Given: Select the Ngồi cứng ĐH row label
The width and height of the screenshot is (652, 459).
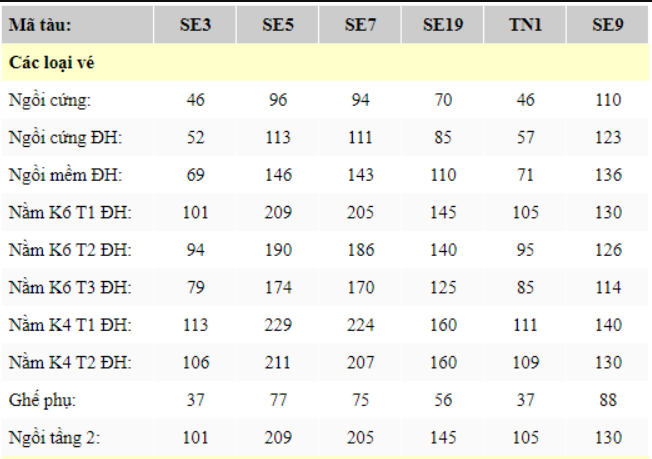Looking at the screenshot, I should click(x=65, y=138).
